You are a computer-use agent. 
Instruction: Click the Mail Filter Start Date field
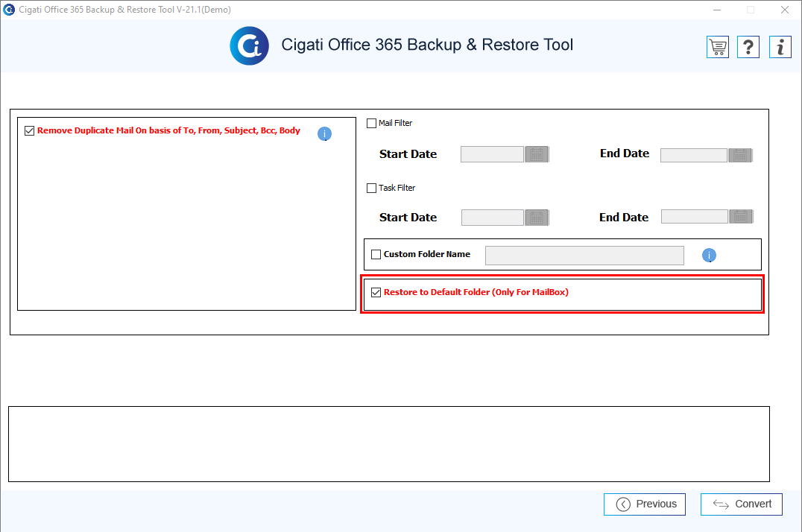(492, 154)
